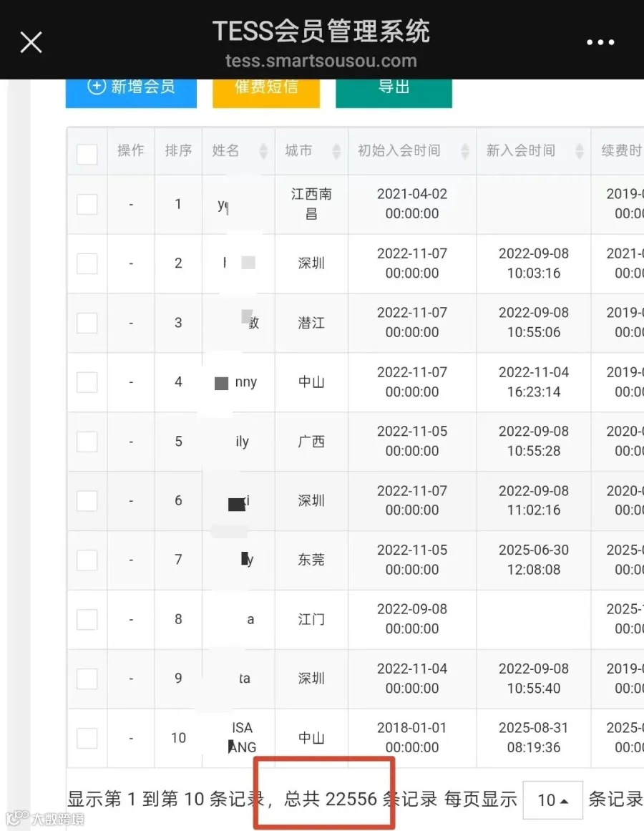
Task: Click the TESS会员管理系统 page title
Action: point(321,31)
